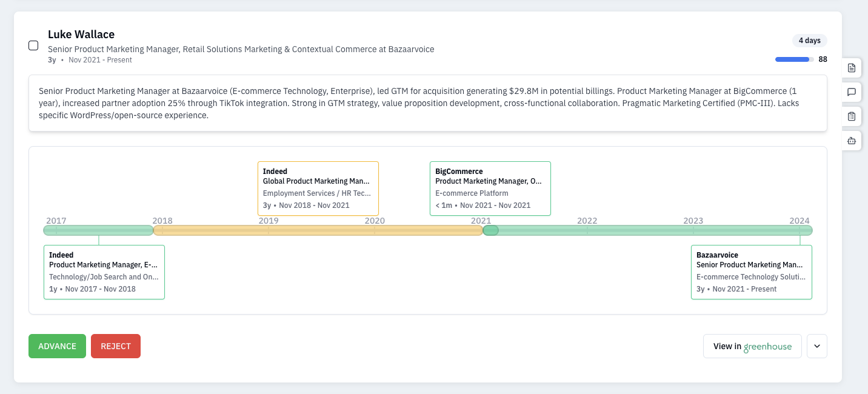The height and width of the screenshot is (394, 868).
Task: Click the candidate summary text box
Action: point(428,103)
